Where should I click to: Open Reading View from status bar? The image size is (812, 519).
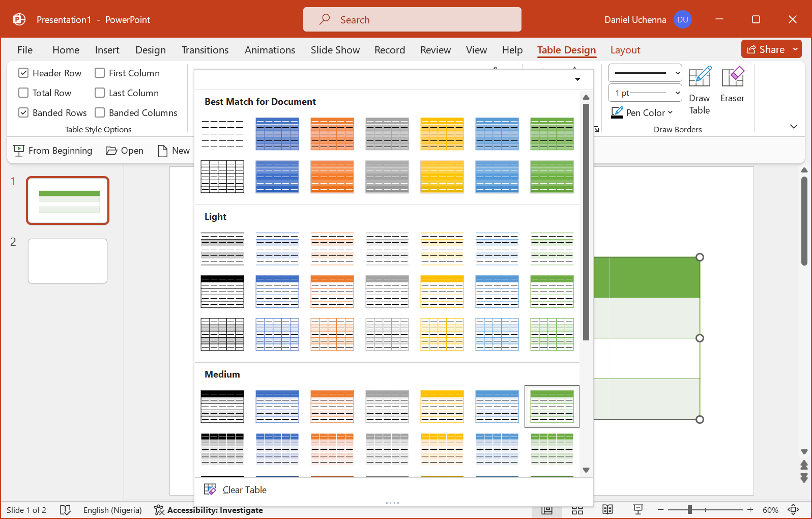(x=607, y=510)
